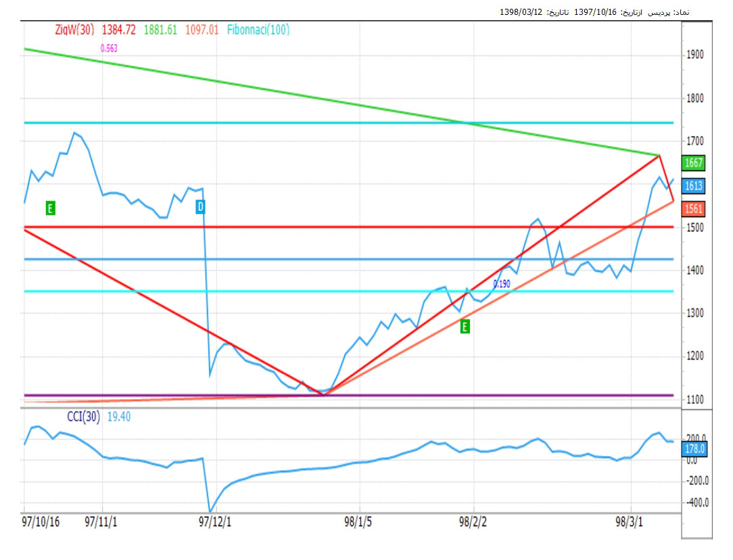The height and width of the screenshot is (560, 733).
Task: Click the 97/12/1 date axis label
Action: click(x=215, y=521)
